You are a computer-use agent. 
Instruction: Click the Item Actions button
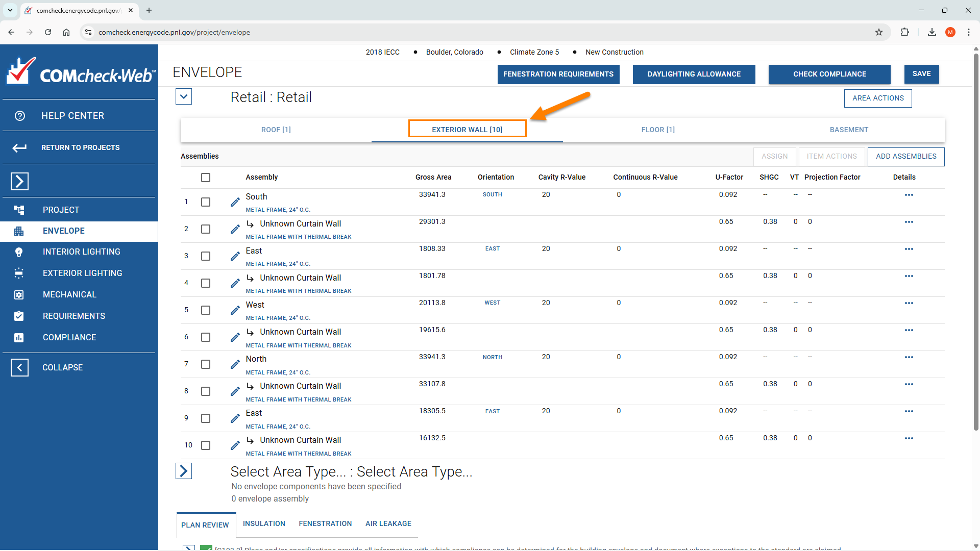831,157
